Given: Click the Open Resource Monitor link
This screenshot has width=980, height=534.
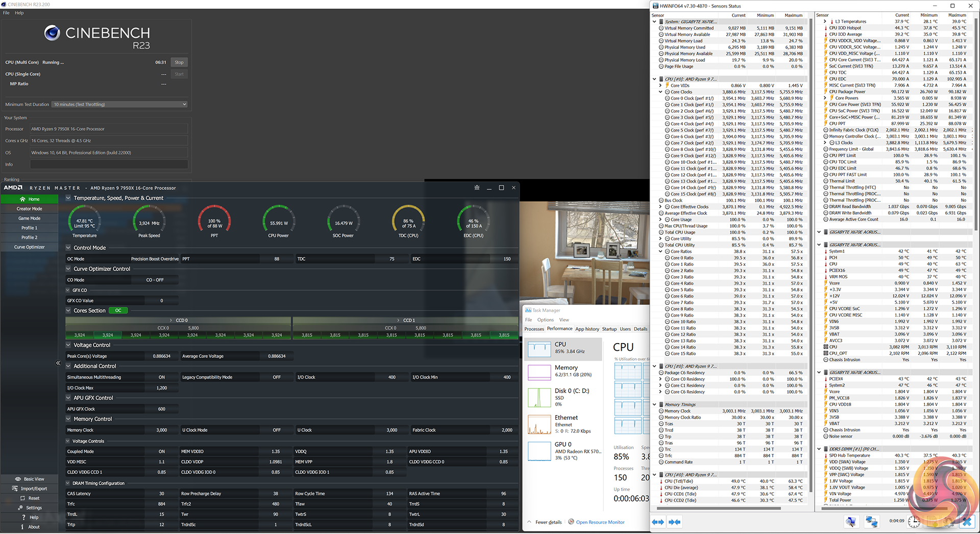Looking at the screenshot, I should pos(600,522).
